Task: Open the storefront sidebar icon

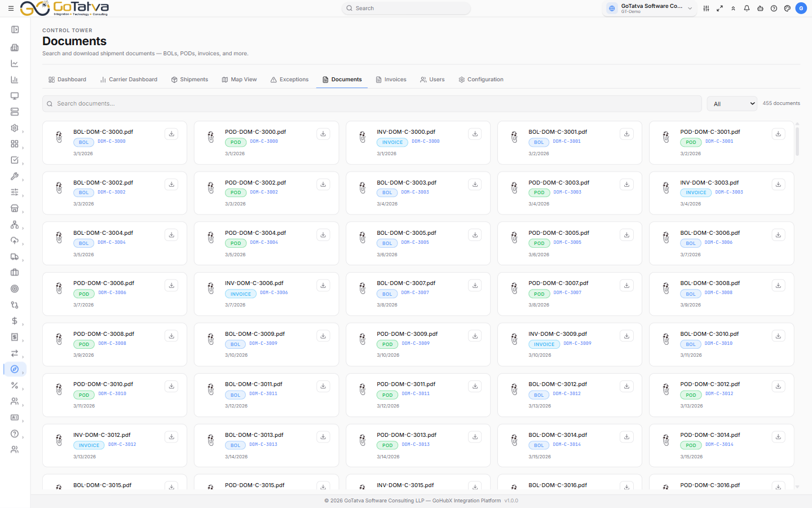Action: [15, 208]
